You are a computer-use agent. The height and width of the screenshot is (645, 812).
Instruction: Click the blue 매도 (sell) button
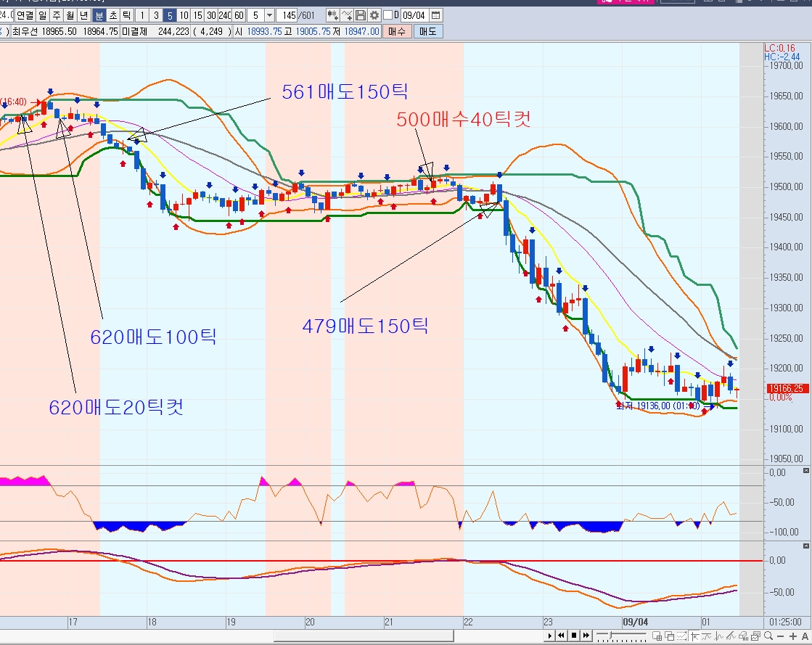[427, 31]
